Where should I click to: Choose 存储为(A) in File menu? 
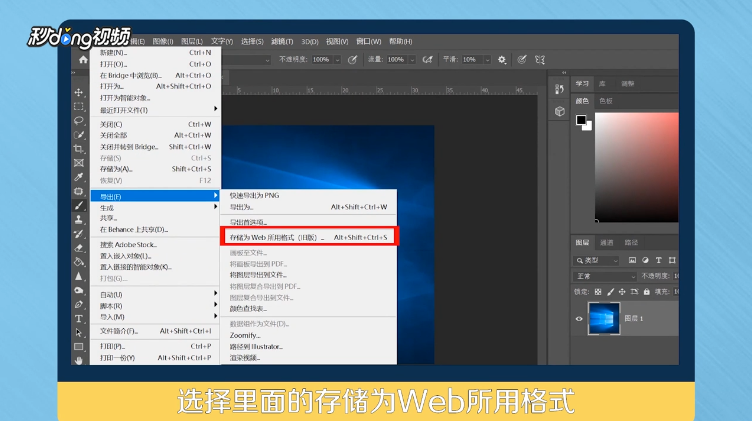tap(155, 169)
